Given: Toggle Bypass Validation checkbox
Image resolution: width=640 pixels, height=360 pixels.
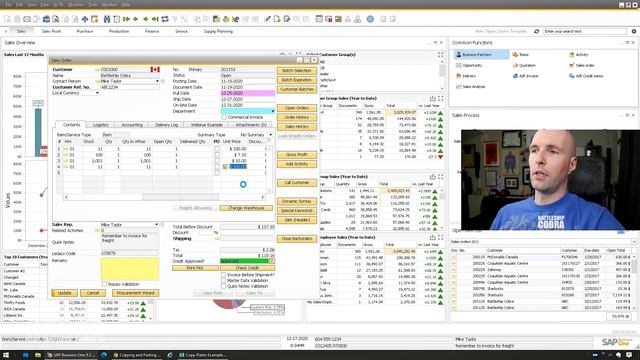Looking at the screenshot, I should click(x=104, y=284).
